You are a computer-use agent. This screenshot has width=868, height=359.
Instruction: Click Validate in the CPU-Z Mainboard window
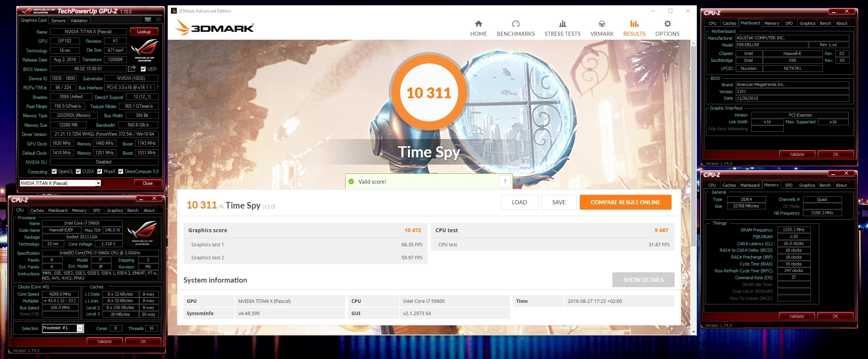[x=797, y=154]
